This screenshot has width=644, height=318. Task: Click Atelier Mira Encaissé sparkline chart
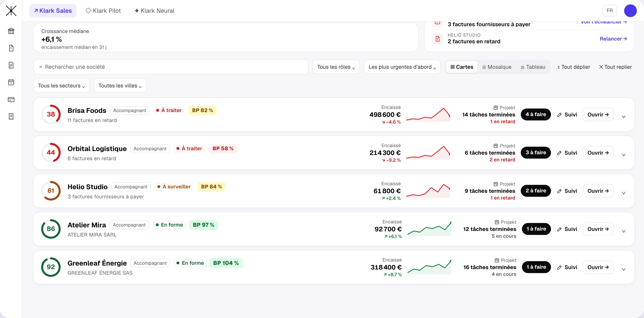pyautogui.click(x=429, y=229)
